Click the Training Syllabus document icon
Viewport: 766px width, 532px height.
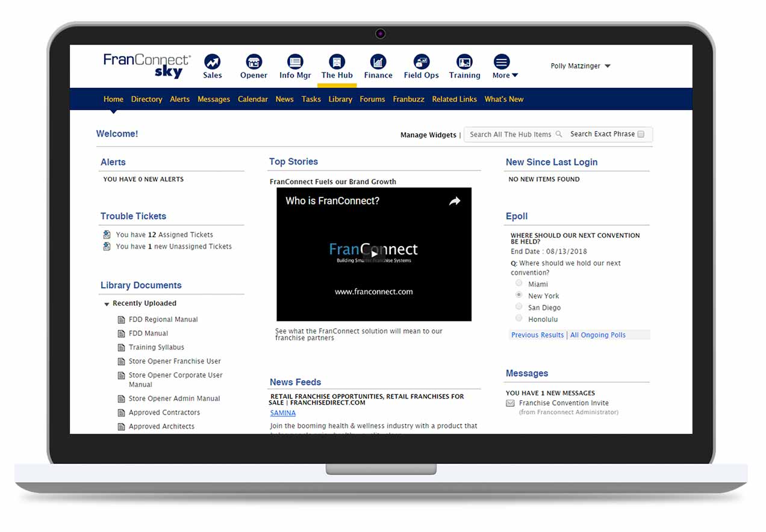pos(121,347)
